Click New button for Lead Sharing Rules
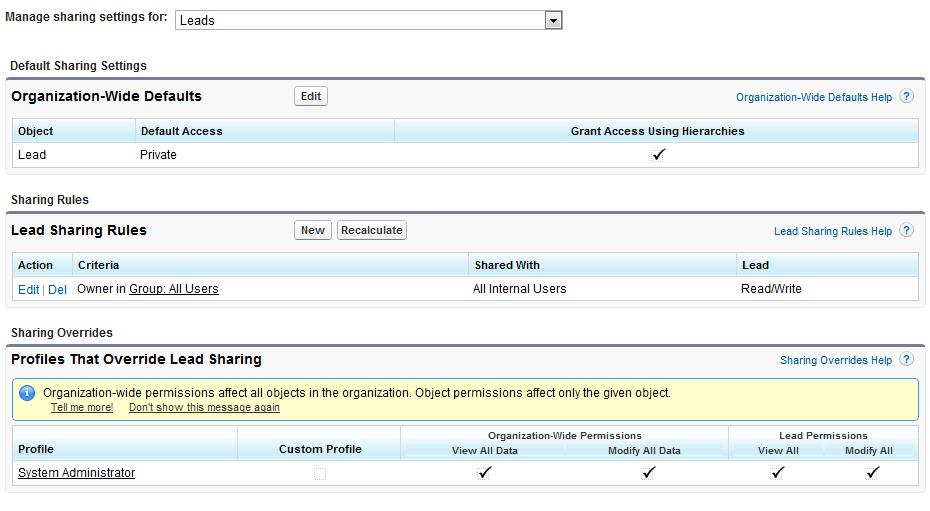This screenshot has width=930, height=511. click(313, 230)
